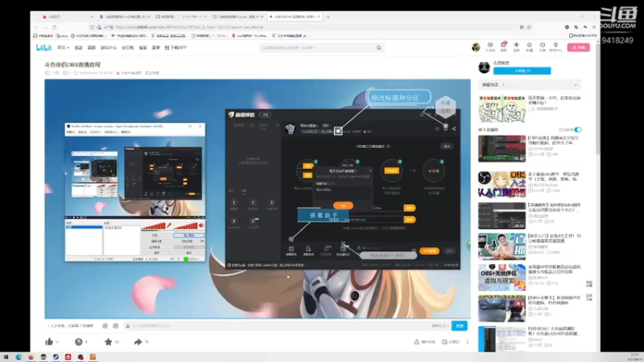Open the shirtless man video thumbnail
This screenshot has height=362, width=644.
pyautogui.click(x=502, y=246)
